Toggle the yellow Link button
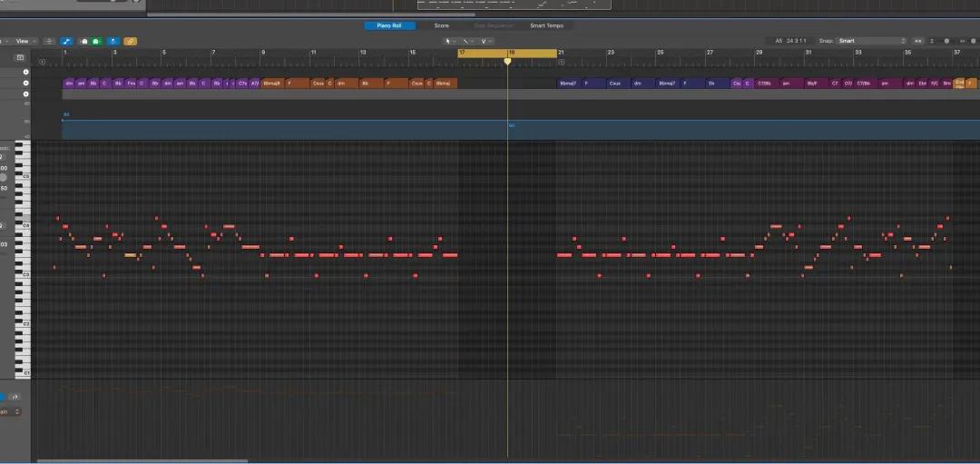 (130, 41)
